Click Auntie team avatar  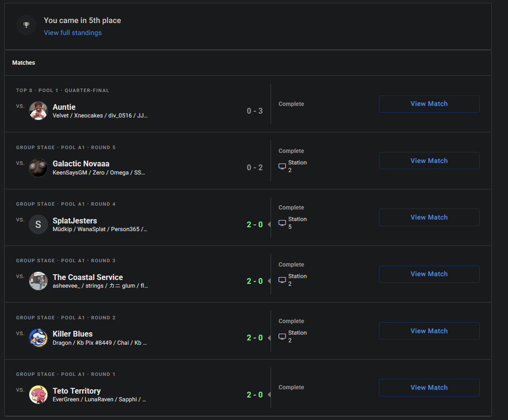[x=38, y=111]
